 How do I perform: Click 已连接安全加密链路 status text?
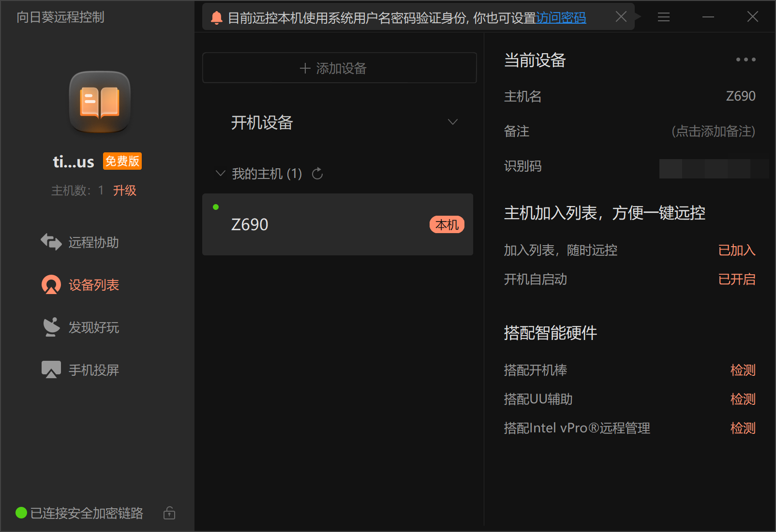click(87, 513)
